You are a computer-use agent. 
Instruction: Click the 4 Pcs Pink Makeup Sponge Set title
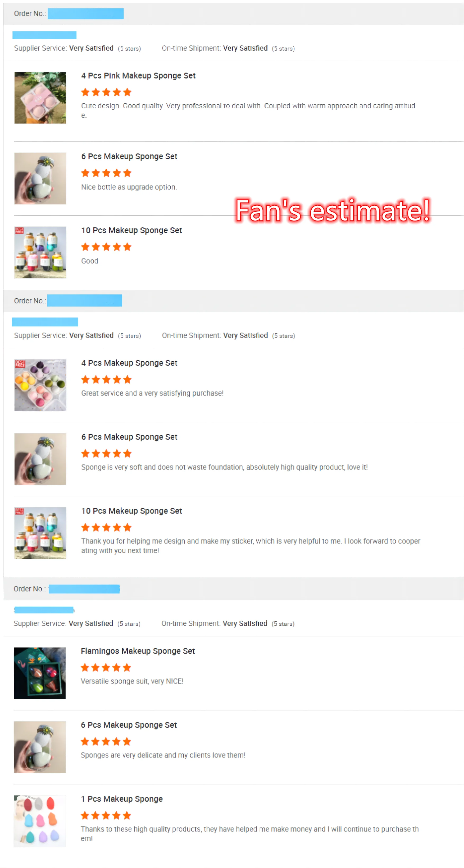[x=138, y=76]
